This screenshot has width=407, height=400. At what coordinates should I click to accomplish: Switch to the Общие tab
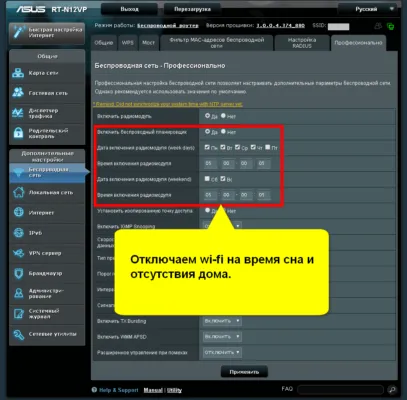click(x=104, y=43)
